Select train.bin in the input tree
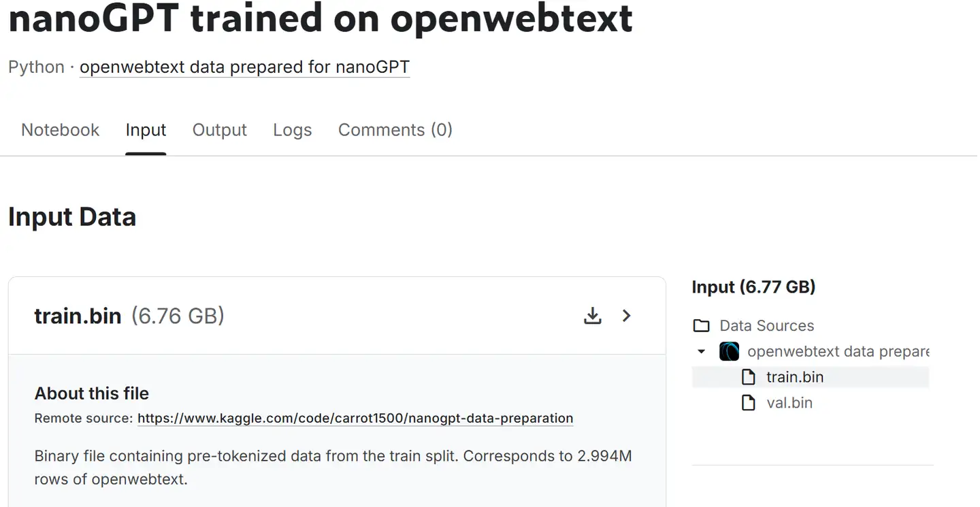The height and width of the screenshot is (507, 980). coord(811,377)
